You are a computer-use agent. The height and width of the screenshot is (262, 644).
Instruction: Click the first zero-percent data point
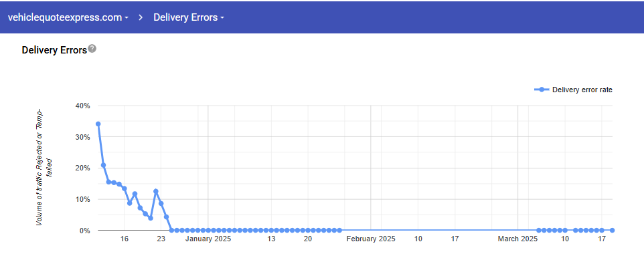click(171, 231)
